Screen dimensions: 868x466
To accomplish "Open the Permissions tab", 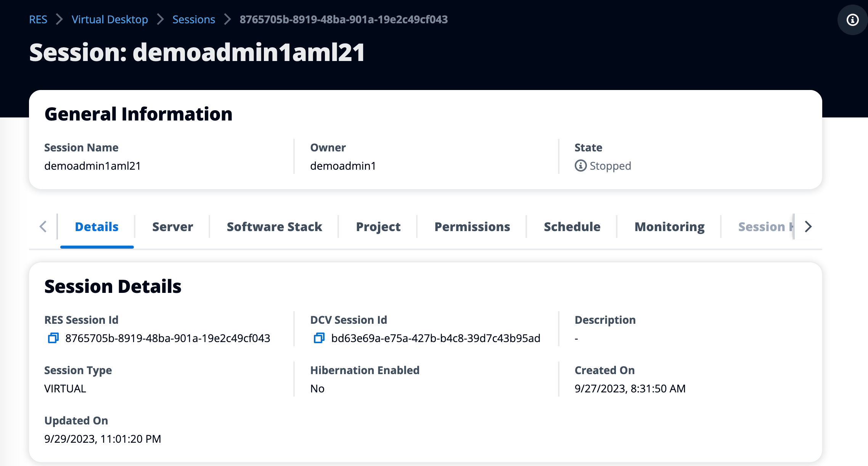I will [x=472, y=227].
